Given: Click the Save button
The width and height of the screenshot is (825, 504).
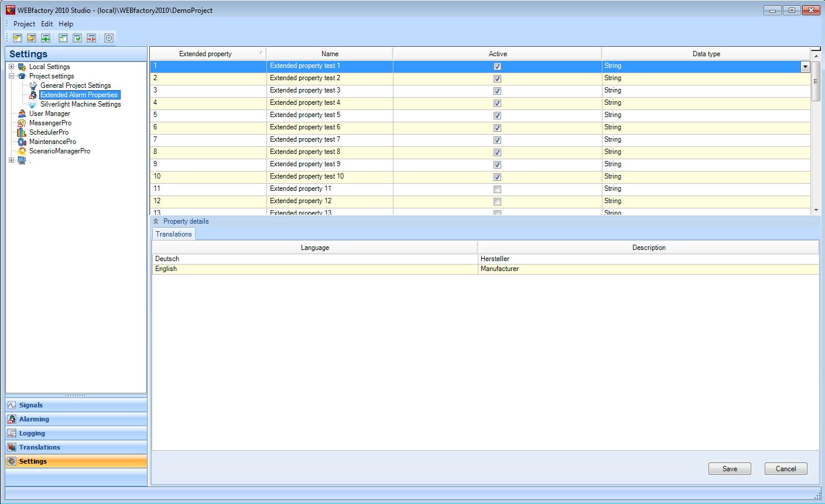Looking at the screenshot, I should (730, 469).
